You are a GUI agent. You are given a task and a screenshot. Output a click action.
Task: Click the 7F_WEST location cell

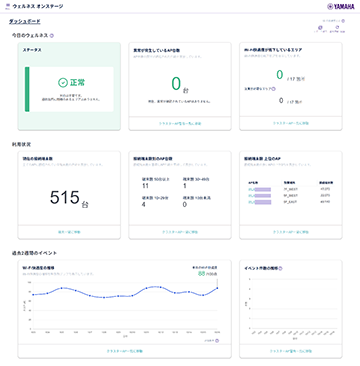[x=290, y=189]
